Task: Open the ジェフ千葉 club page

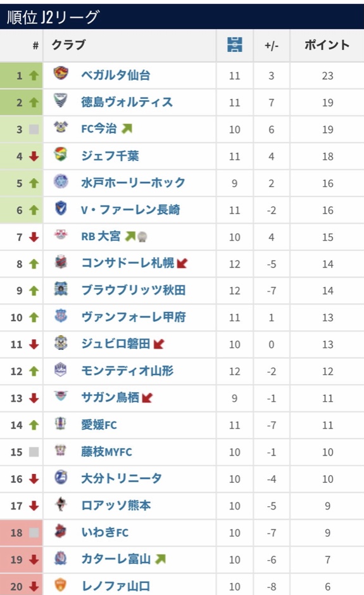Action: (x=110, y=156)
